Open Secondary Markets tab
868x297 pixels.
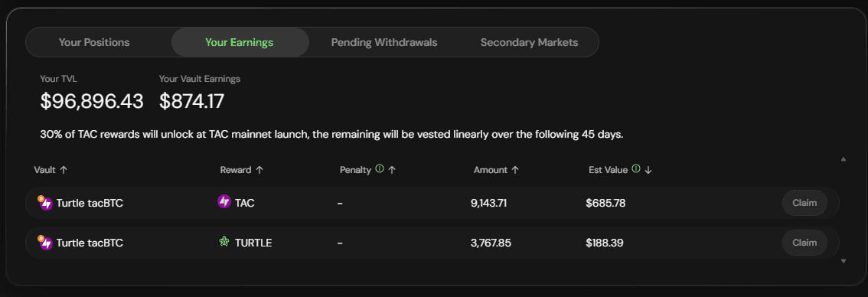[x=529, y=42]
